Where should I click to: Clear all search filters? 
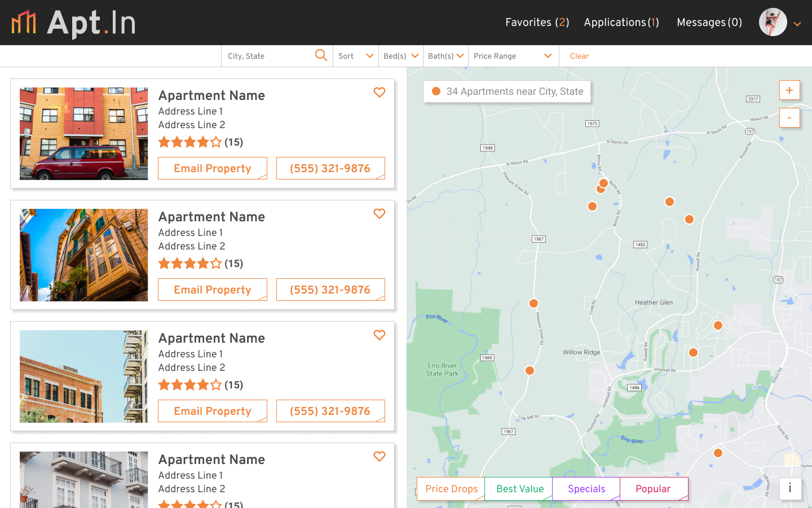click(x=579, y=56)
